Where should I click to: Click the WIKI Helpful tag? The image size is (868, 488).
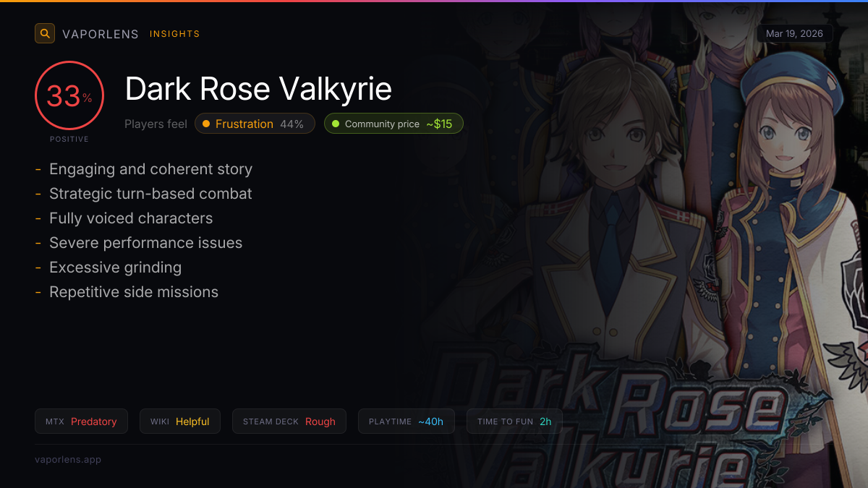pos(180,421)
